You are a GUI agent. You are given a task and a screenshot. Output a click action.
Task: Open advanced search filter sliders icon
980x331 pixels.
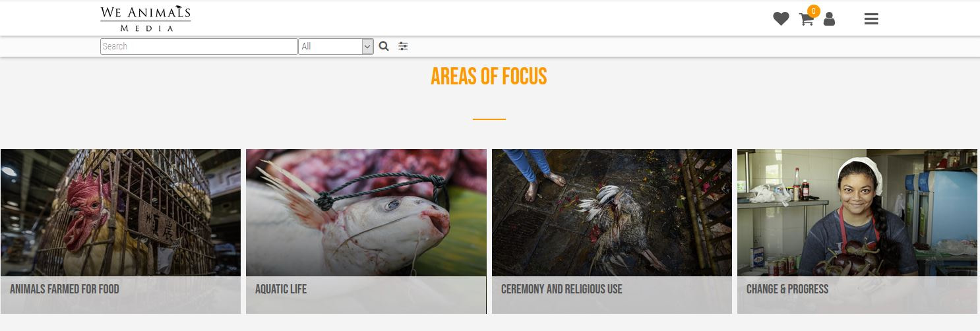click(x=403, y=46)
